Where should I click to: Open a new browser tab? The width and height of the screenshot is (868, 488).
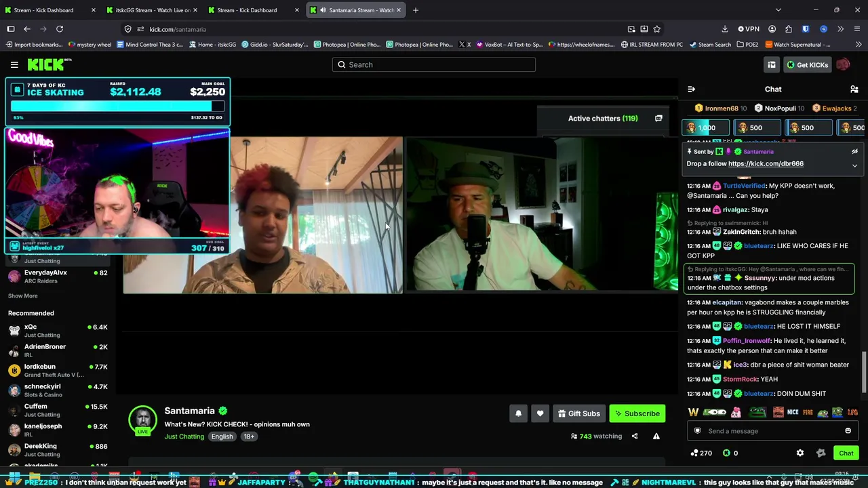coord(416,10)
